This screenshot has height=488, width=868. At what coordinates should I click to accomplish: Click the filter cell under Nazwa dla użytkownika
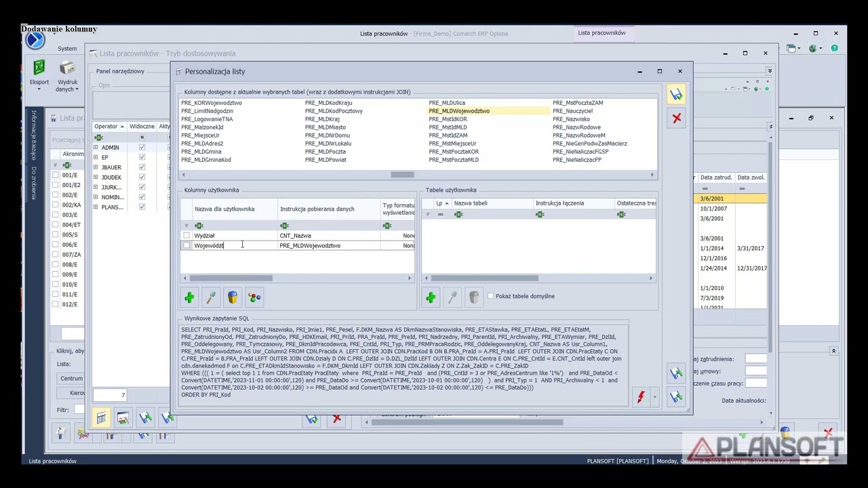point(235,226)
